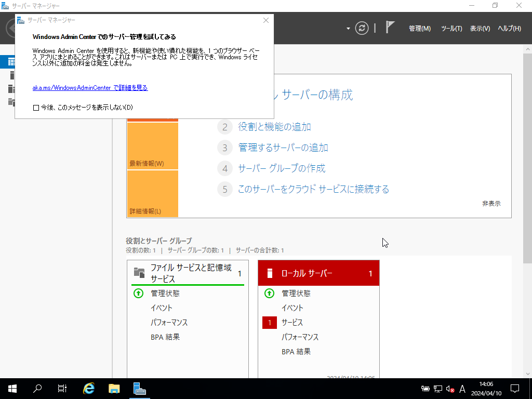Click the step 2 number circle
Viewport: 532px width, 399px height.
point(224,127)
